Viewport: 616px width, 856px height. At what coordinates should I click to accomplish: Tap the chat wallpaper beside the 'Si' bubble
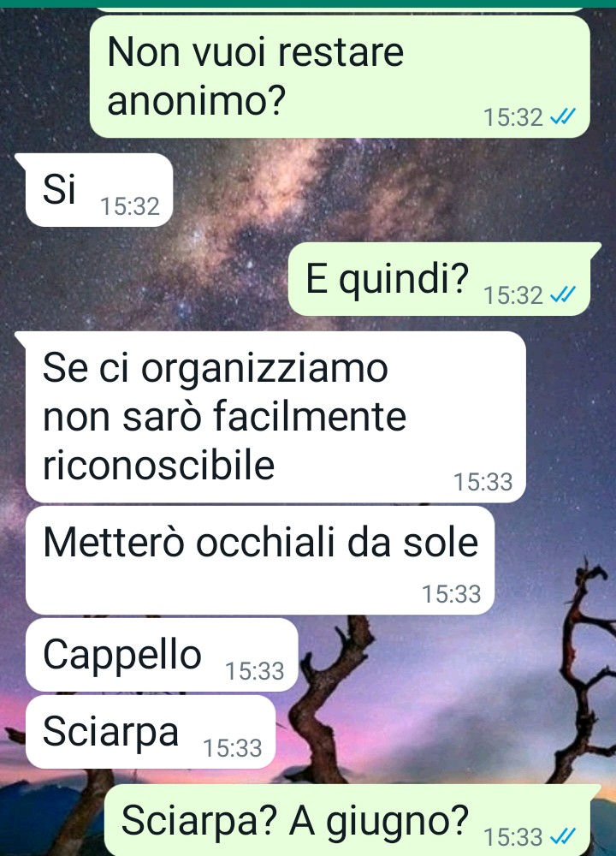[x=382, y=191]
